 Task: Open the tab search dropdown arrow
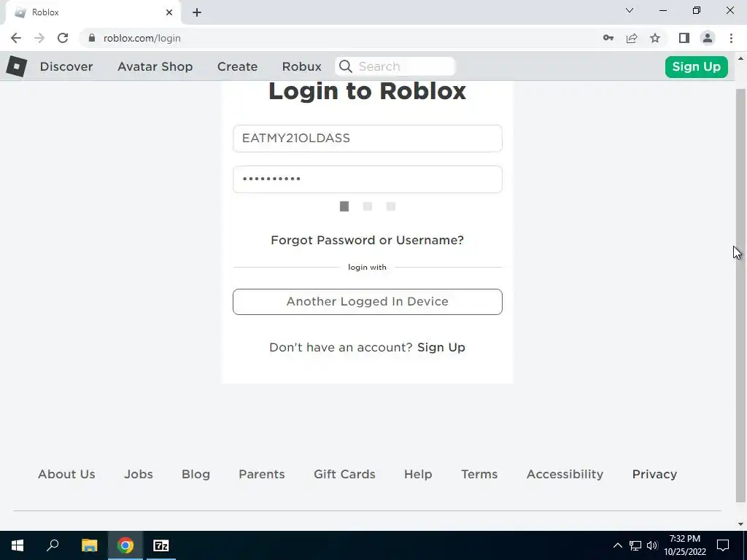point(630,10)
